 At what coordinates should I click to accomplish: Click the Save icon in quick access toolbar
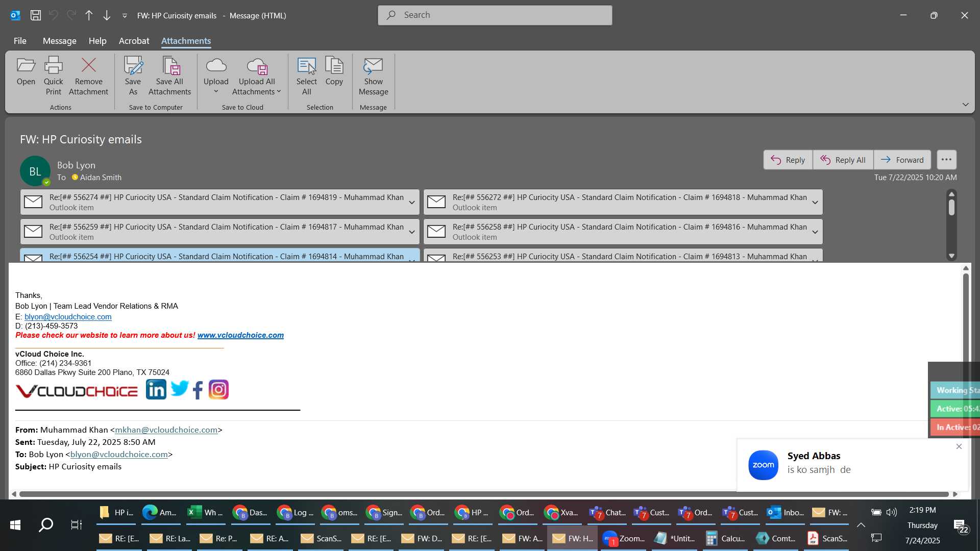click(36, 15)
